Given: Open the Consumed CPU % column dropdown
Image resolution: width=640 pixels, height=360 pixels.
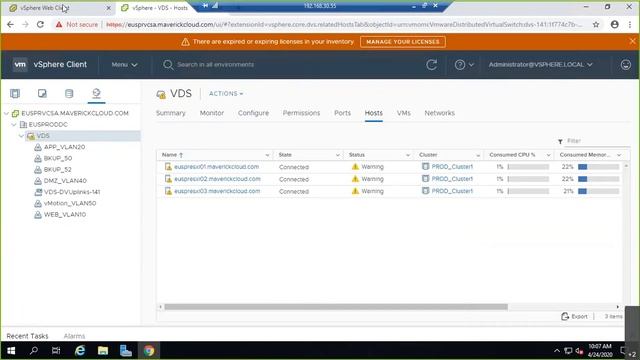Looking at the screenshot, I should click(x=548, y=155).
